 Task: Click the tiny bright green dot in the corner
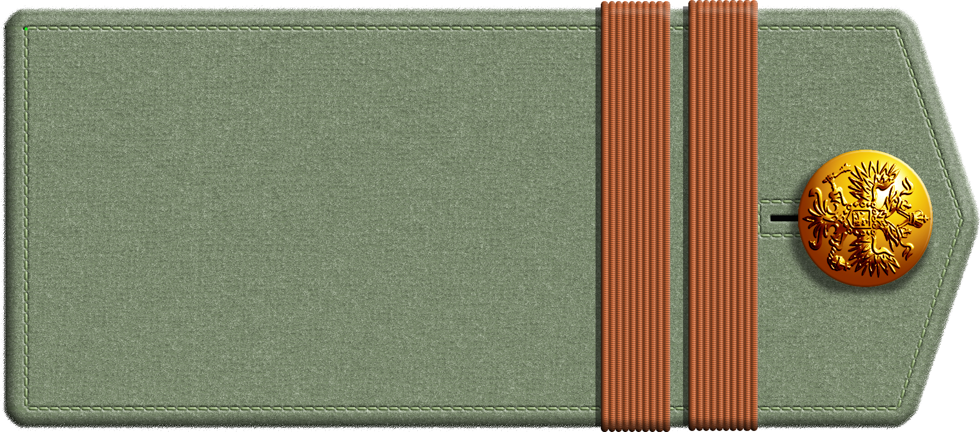[x=25, y=29]
